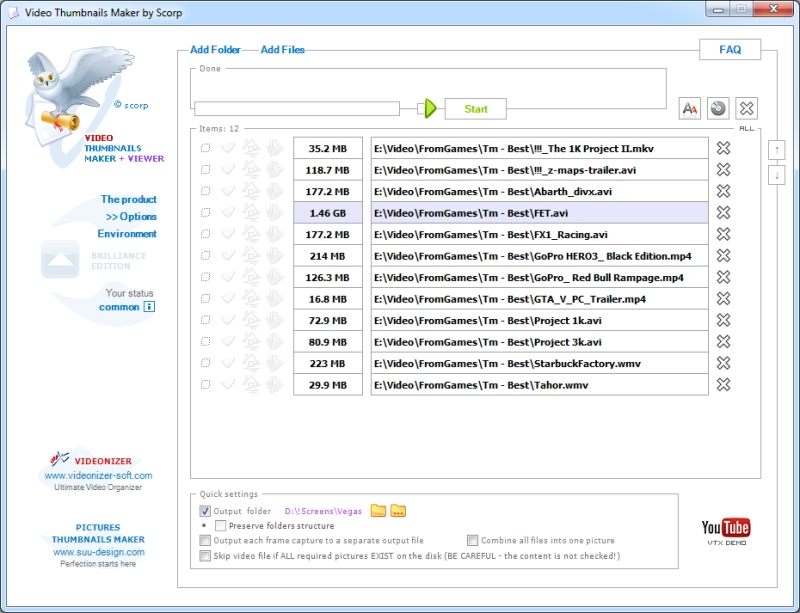This screenshot has height=613, width=800.
Task: Move selected item up with arrow button
Action: tap(777, 150)
